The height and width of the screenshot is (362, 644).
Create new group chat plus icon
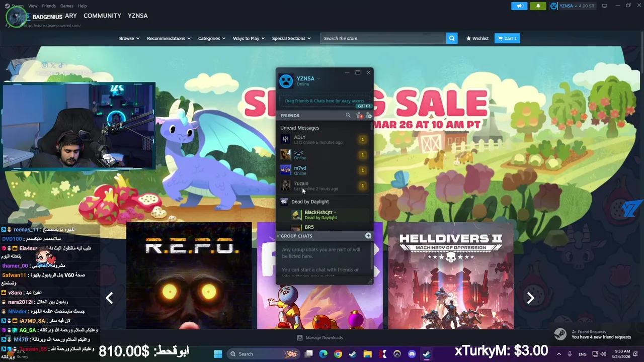tap(368, 236)
